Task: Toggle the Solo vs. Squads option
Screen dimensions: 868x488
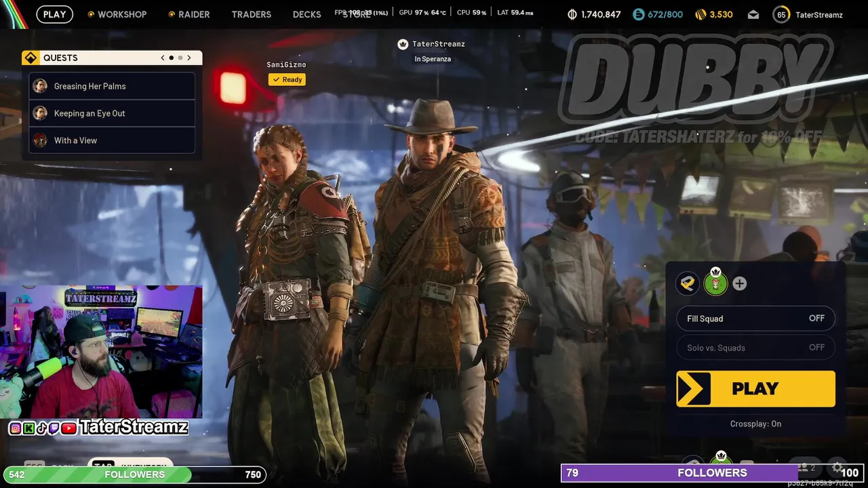Action: click(x=755, y=348)
